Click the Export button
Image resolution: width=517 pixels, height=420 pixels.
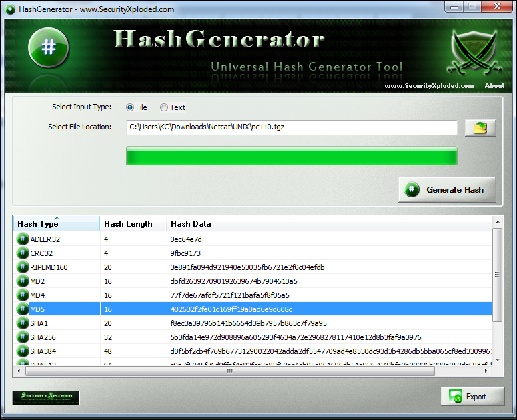click(473, 396)
